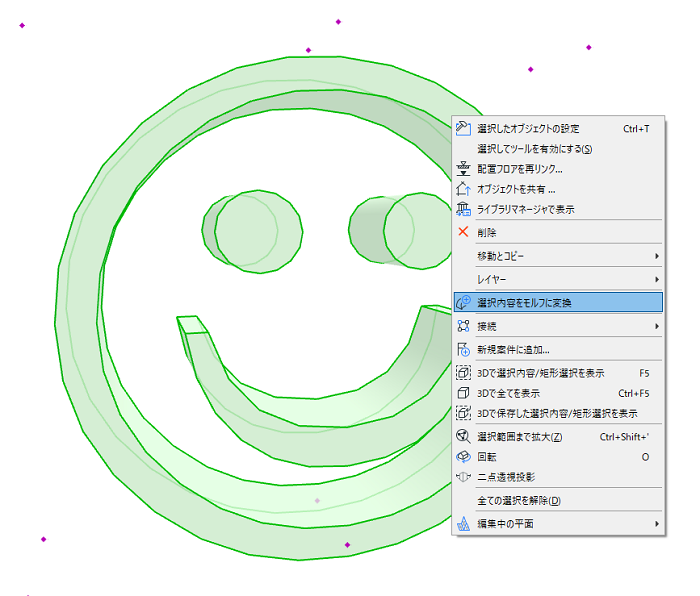Image resolution: width=700 pixels, height=596 pixels.
Task: Click the left eye cylinder of smiley
Action: click(252, 231)
